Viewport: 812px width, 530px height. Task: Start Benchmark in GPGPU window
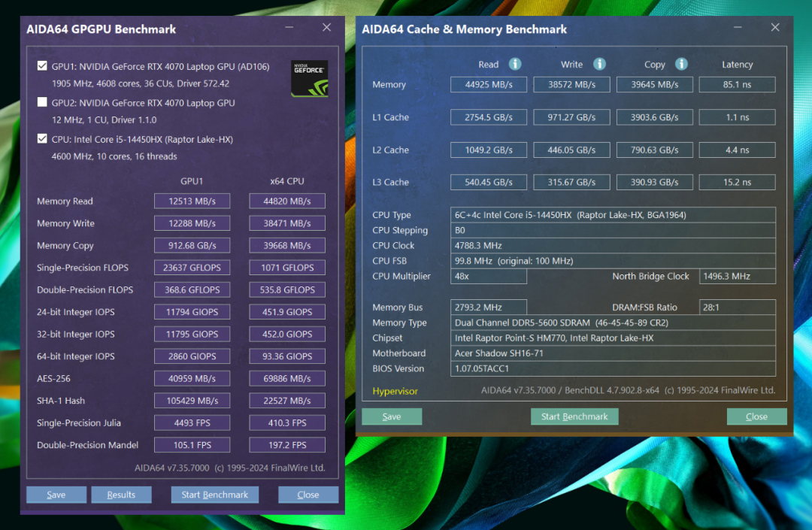click(x=215, y=494)
